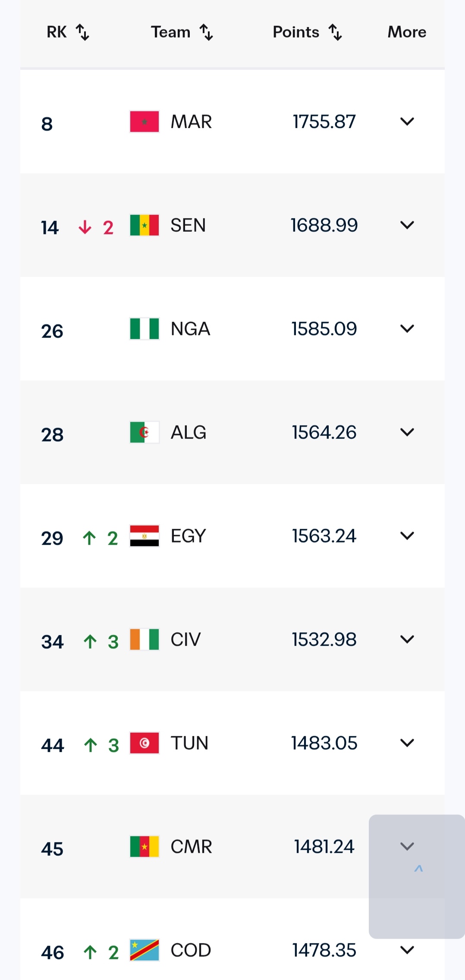
Task: Expand more details for SEN row
Action: 407,225
